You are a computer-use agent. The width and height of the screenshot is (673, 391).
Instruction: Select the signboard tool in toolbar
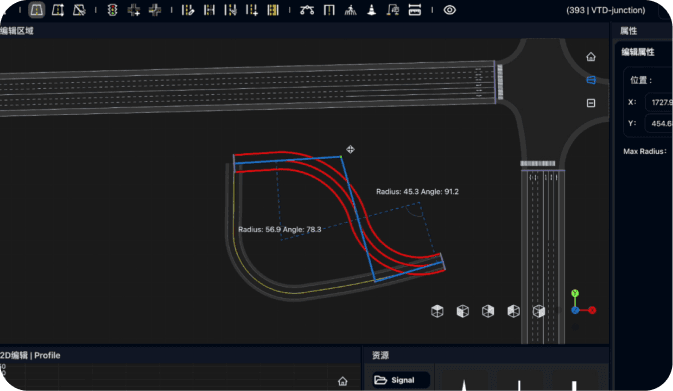point(393,10)
